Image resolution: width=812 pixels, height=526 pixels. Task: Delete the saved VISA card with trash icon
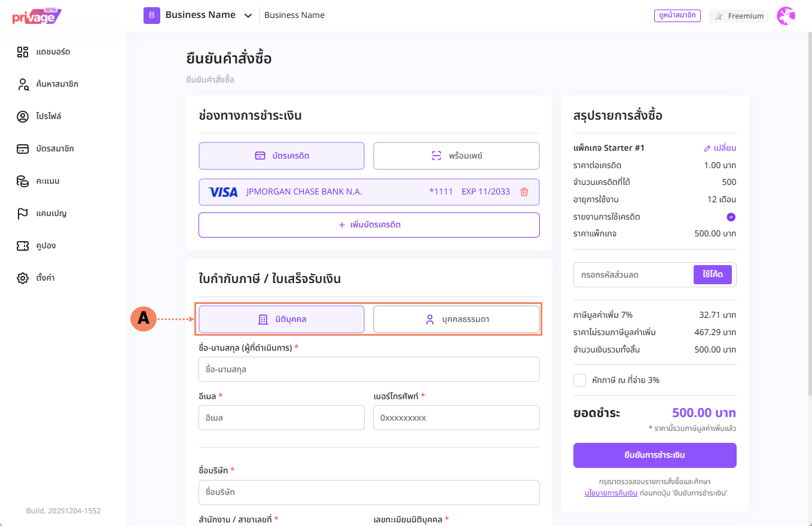524,192
